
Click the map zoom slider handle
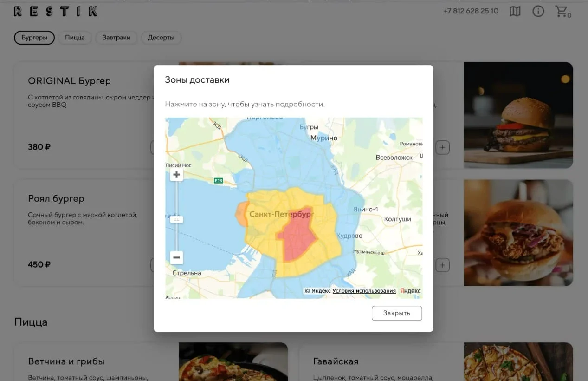tap(176, 219)
